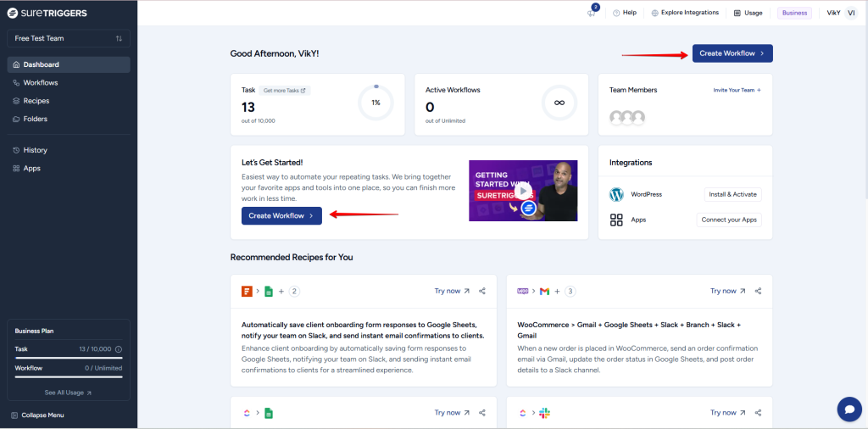Open Workflows in the sidebar
Viewport: 868px width, 429px height.
coord(41,83)
